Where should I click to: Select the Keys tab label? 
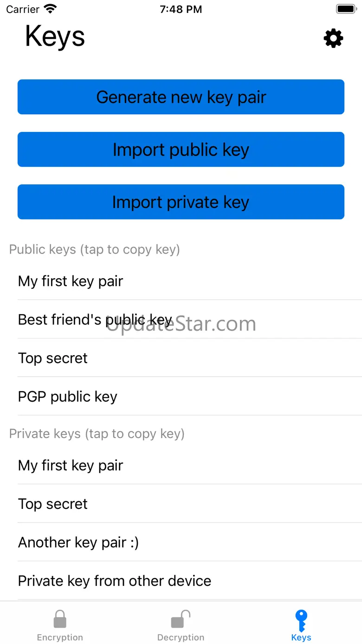coord(301,637)
